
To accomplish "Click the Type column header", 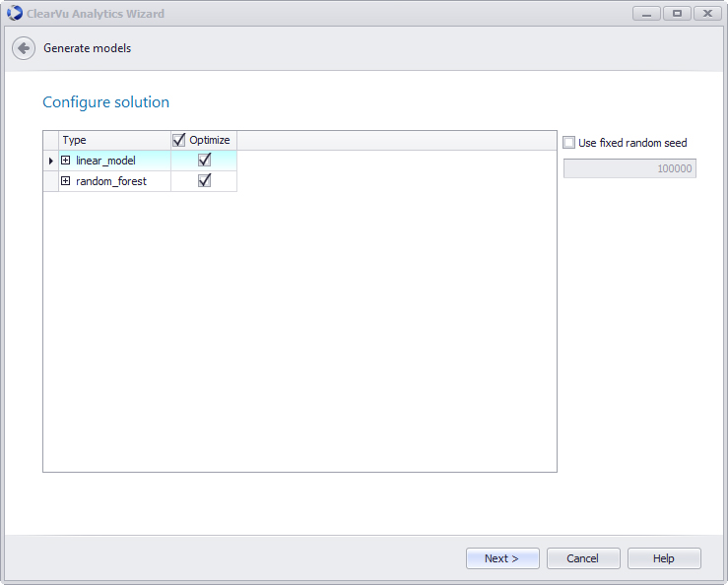I will (114, 140).
